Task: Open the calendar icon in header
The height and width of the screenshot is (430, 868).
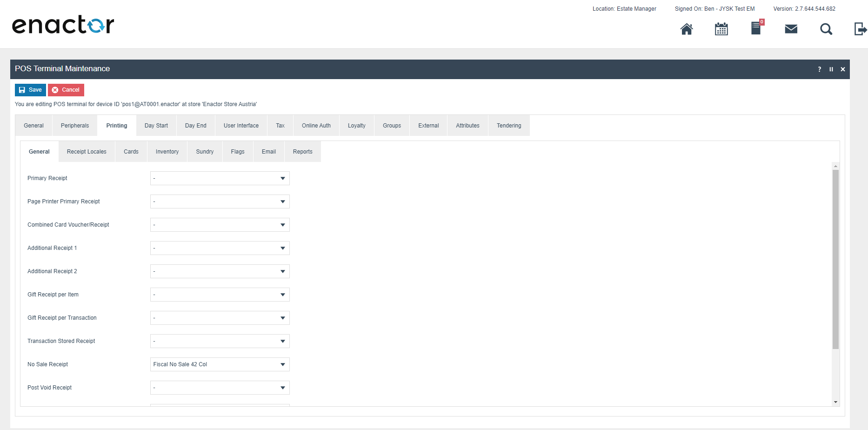Action: pos(721,29)
